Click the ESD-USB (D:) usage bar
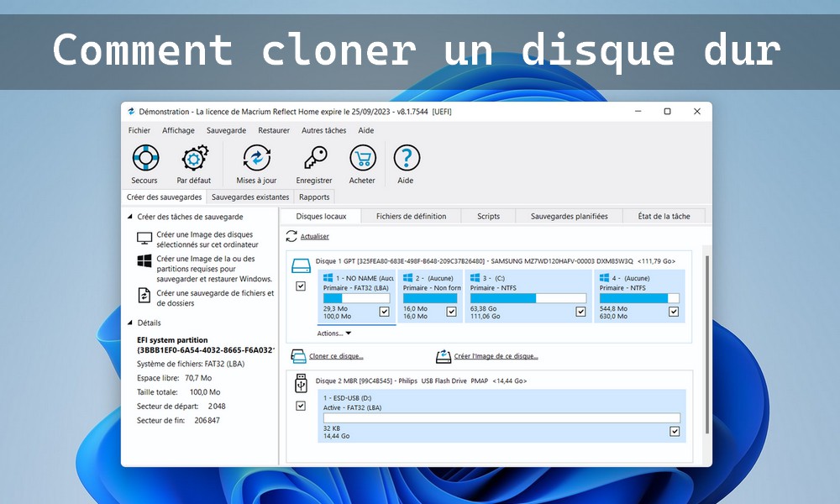 pyautogui.click(x=501, y=417)
